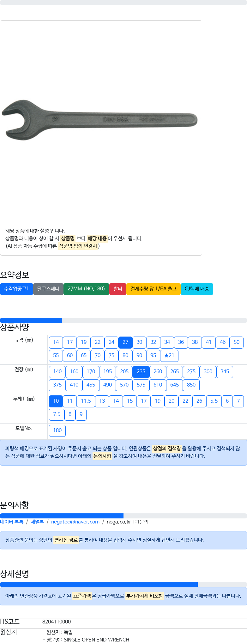Choose size 14 in 규격 row

pos(56,342)
